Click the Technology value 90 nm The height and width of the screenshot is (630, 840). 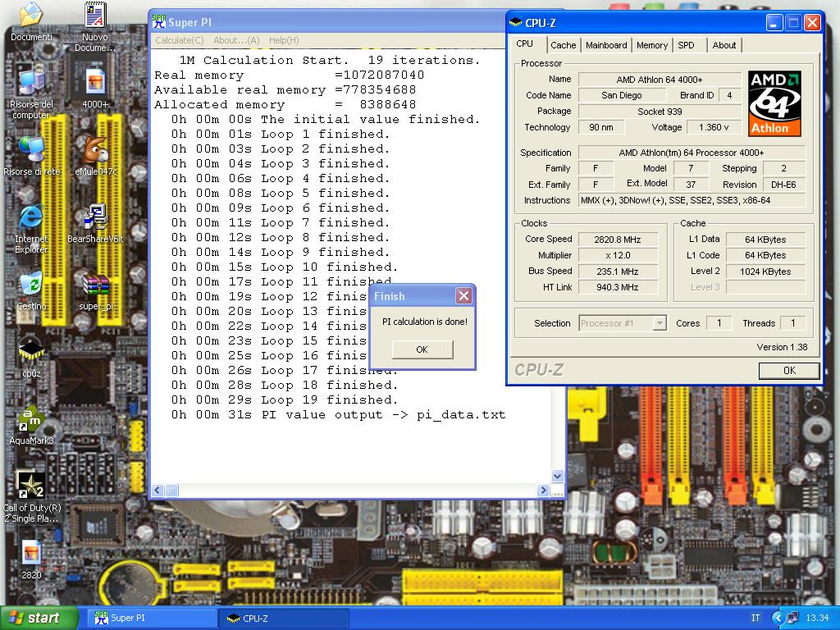pos(601,127)
